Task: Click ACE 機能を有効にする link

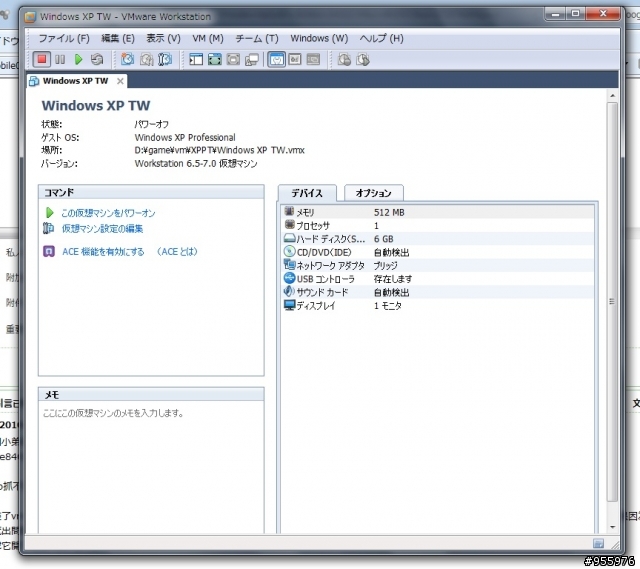Action: click(103, 252)
